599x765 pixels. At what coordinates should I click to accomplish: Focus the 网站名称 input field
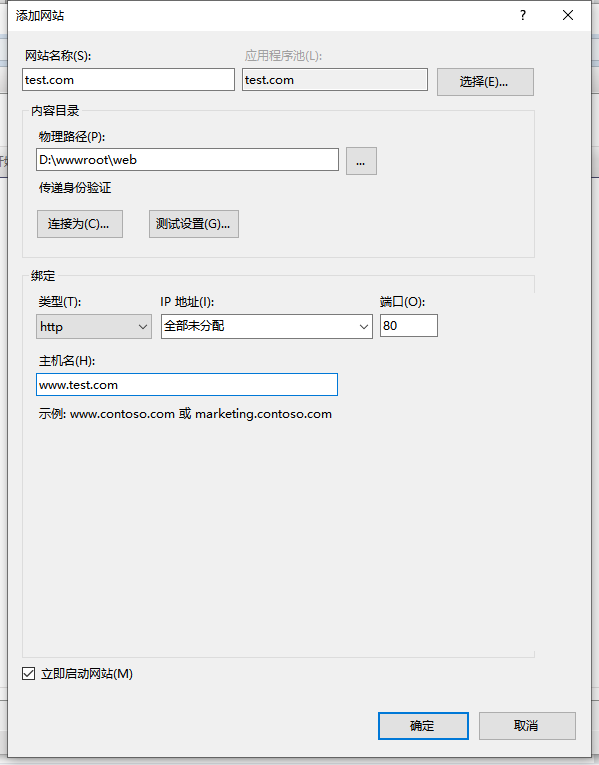[128, 80]
